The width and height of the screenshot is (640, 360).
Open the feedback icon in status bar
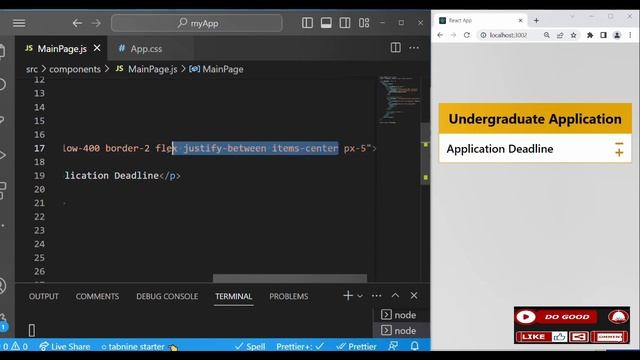393,346
